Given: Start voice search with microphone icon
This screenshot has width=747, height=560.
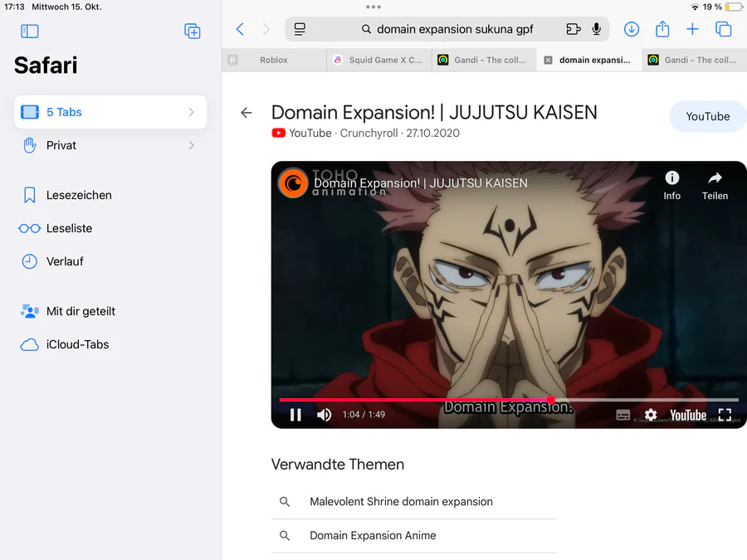Looking at the screenshot, I should click(597, 29).
